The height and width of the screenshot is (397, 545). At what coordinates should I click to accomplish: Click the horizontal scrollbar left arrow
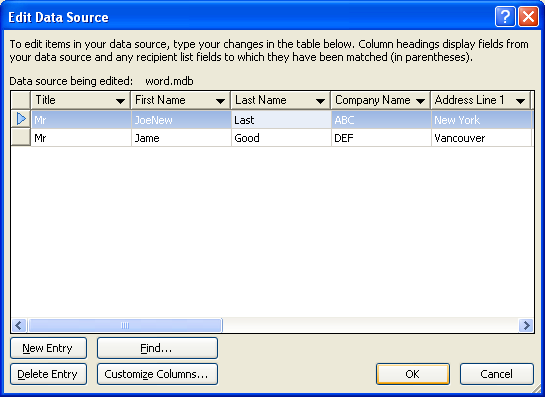[19, 325]
